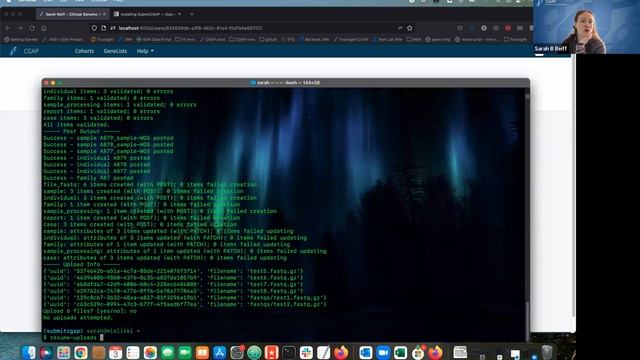Viewport: 640px width, 360px height.
Task: Open Slack from the dock
Action: point(306,352)
